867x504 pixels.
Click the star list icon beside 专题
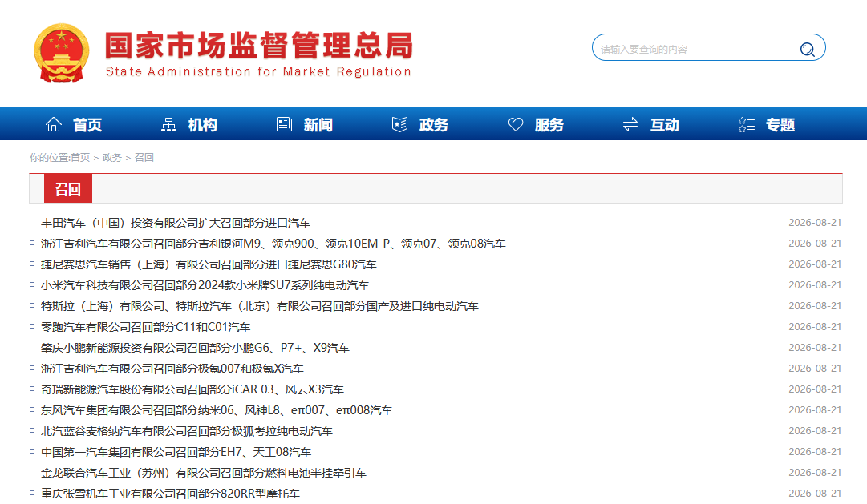point(747,124)
